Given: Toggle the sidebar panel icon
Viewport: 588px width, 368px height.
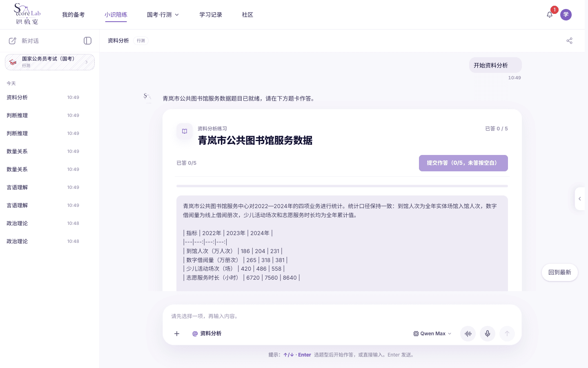Looking at the screenshot, I should coord(87,40).
